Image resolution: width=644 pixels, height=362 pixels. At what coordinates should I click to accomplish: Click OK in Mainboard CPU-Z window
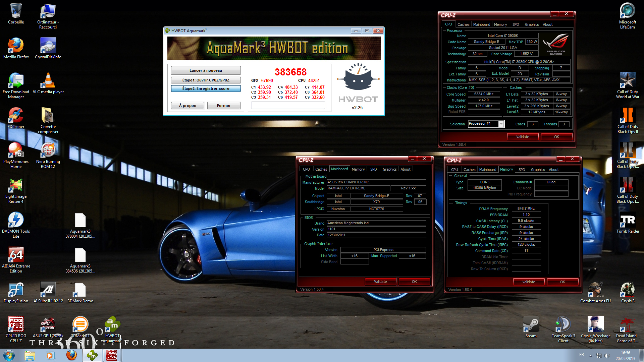414,282
